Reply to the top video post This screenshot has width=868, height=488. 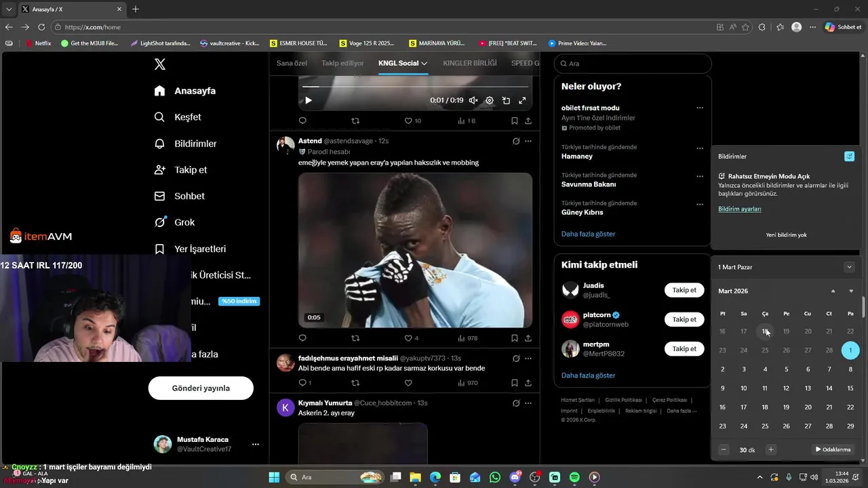(302, 121)
